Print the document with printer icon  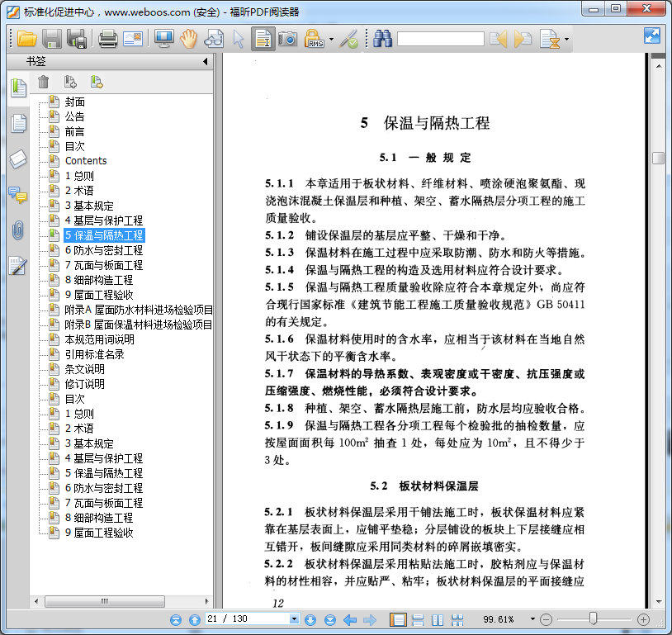107,39
